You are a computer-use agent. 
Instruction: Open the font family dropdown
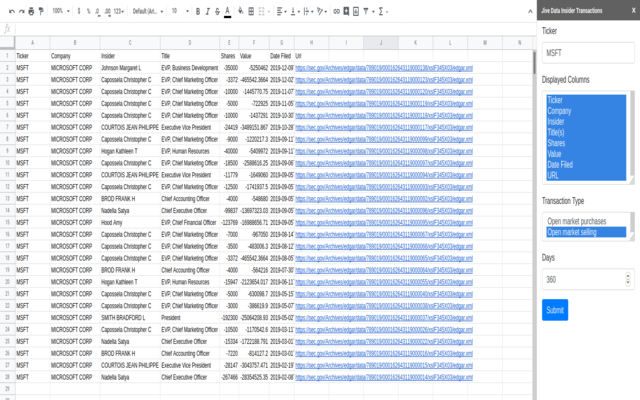tap(147, 11)
